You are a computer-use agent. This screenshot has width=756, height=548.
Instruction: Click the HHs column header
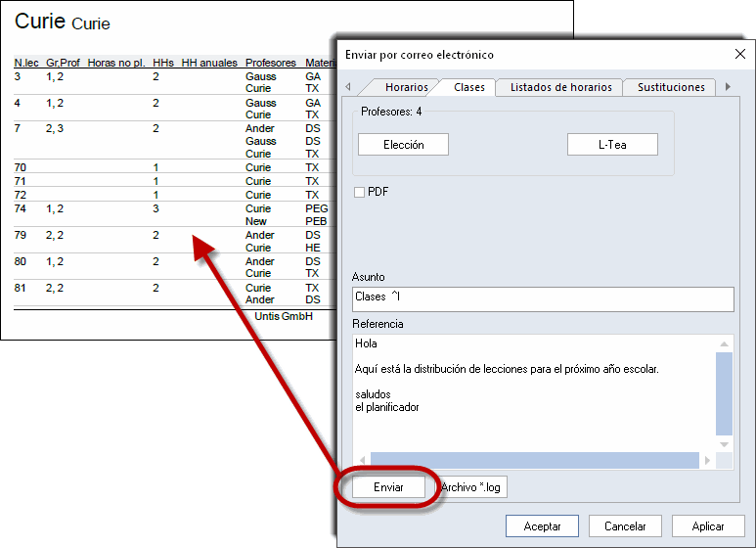pos(163,63)
